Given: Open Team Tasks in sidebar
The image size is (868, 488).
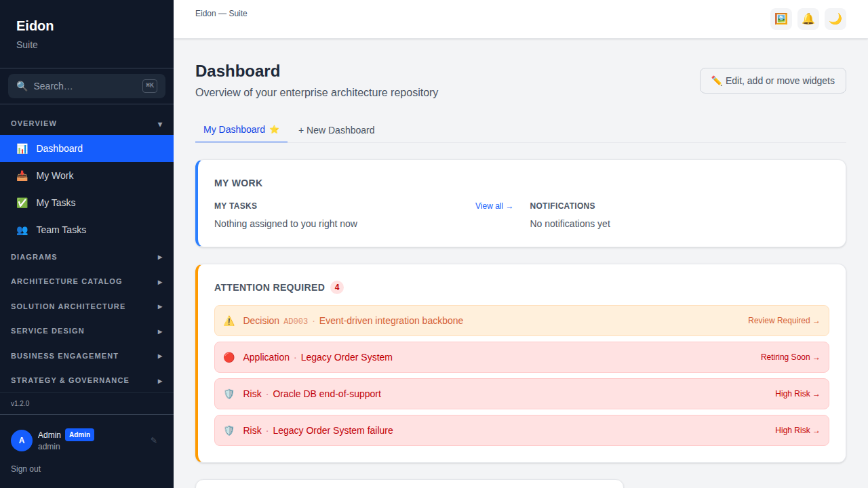Looking at the screenshot, I should [87, 230].
